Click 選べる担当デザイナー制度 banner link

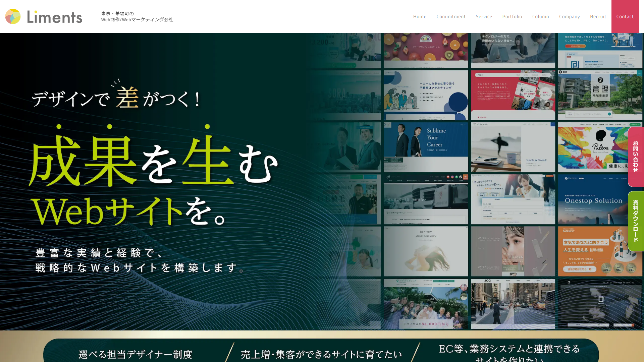click(x=135, y=354)
